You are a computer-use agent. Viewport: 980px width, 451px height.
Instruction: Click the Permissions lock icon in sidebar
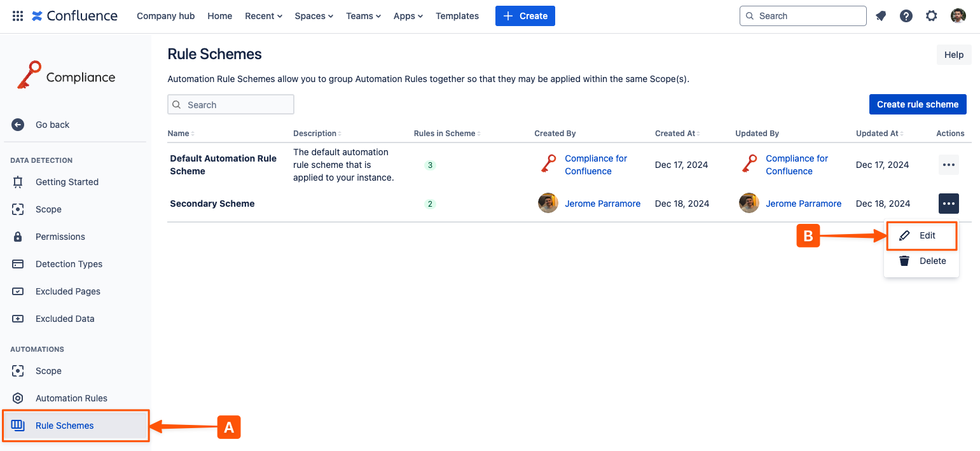(x=18, y=237)
